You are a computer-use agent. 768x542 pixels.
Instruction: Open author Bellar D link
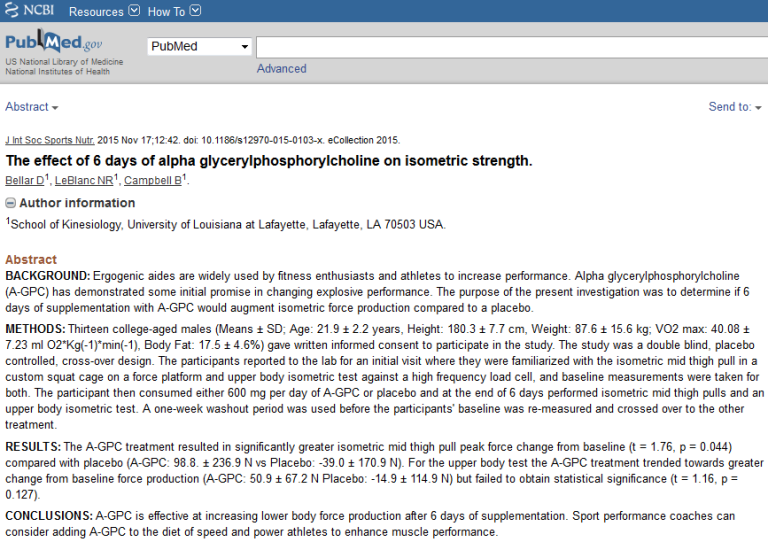(x=25, y=181)
